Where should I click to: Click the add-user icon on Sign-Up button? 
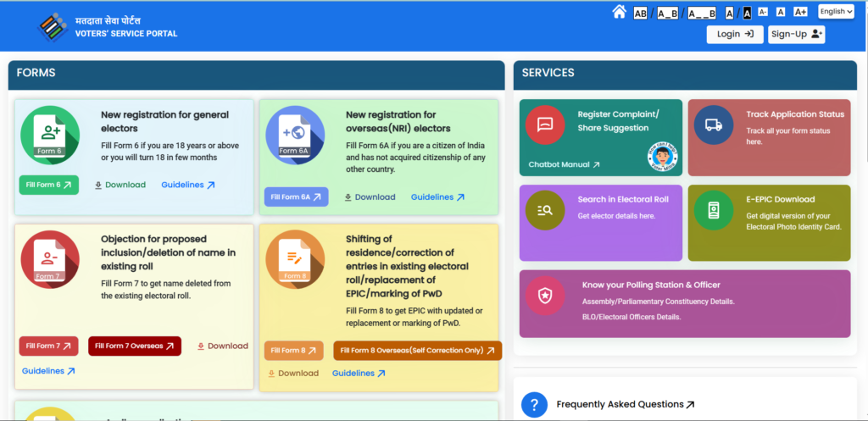point(817,34)
